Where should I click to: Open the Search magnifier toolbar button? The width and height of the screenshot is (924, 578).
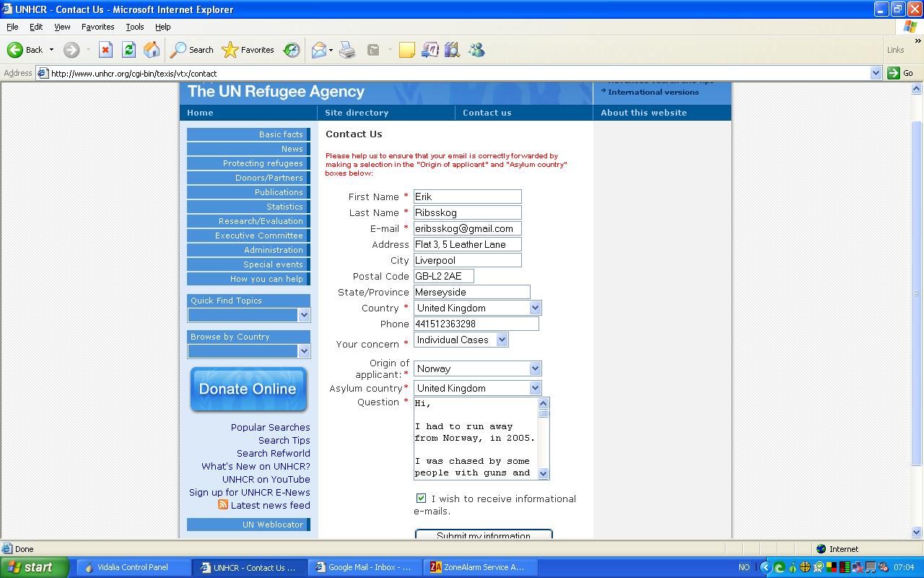(x=191, y=50)
